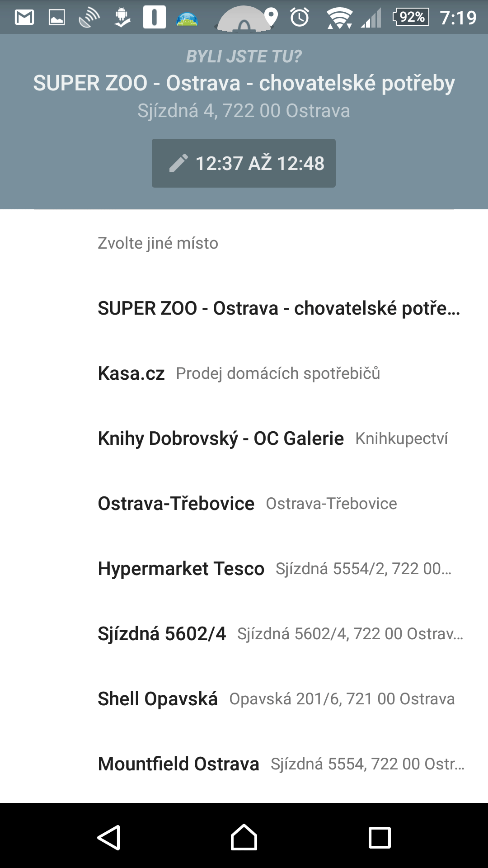The image size is (488, 868).
Task: Tap the alarm clock status icon
Action: pos(300,17)
